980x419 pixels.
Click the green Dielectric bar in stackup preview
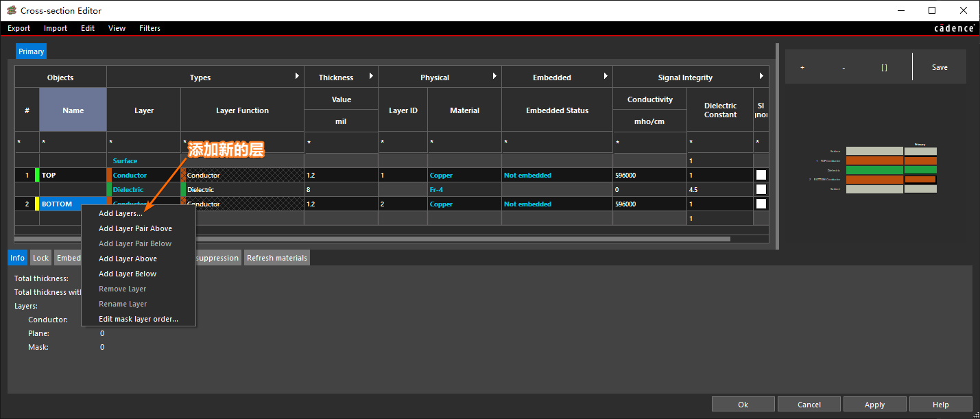pyautogui.click(x=874, y=170)
